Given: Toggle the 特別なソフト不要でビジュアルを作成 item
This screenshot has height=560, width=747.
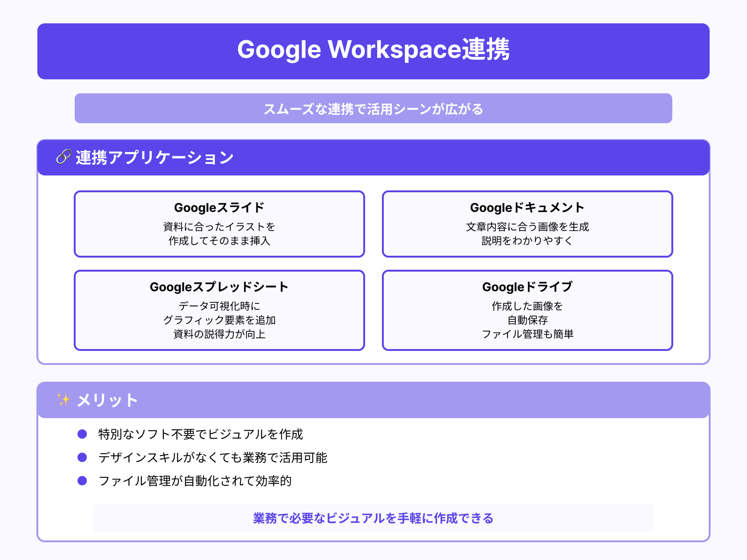Looking at the screenshot, I should pos(200,434).
